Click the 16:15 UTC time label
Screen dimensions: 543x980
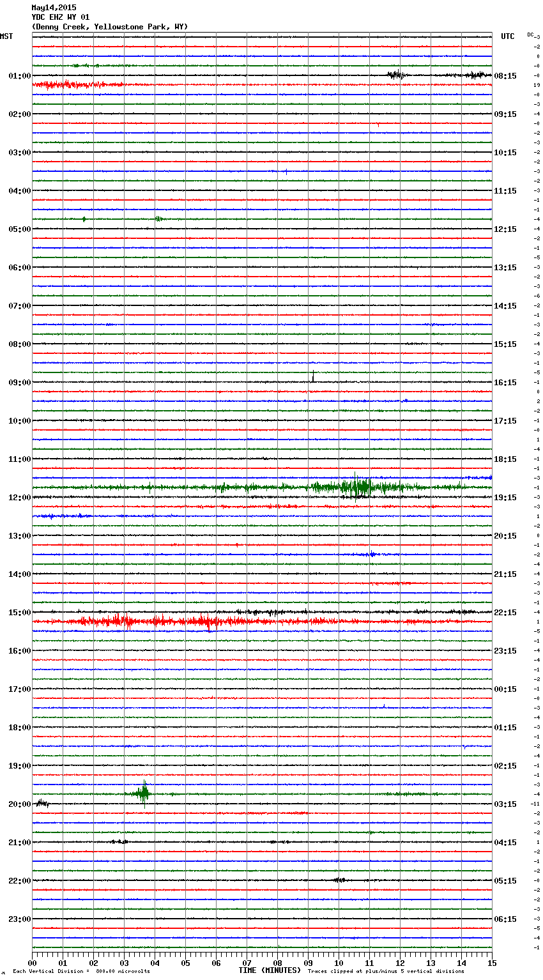coord(505,383)
